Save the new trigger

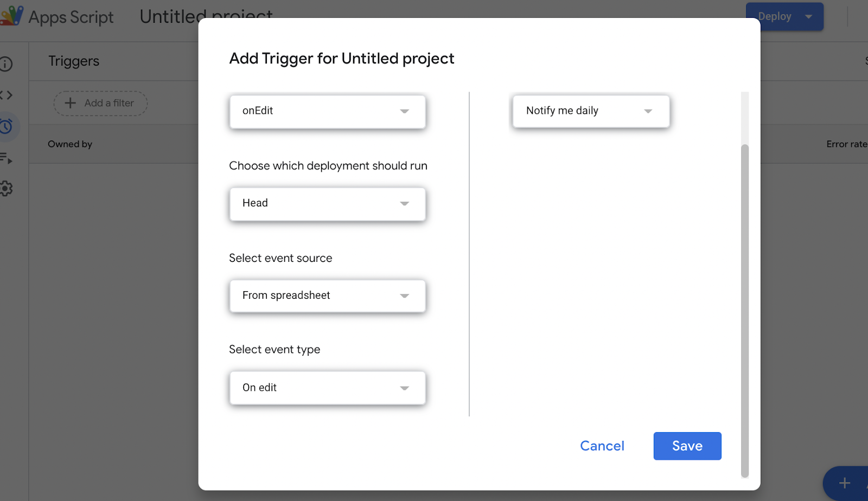click(687, 446)
